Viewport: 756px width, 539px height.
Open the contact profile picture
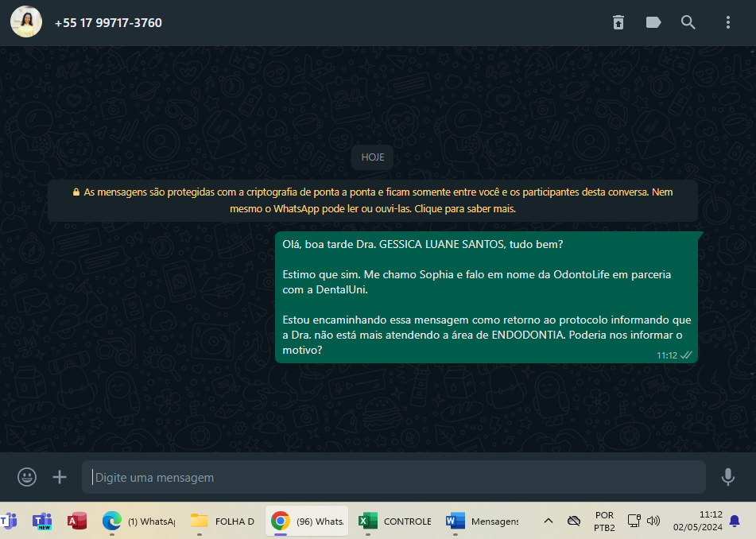click(26, 21)
